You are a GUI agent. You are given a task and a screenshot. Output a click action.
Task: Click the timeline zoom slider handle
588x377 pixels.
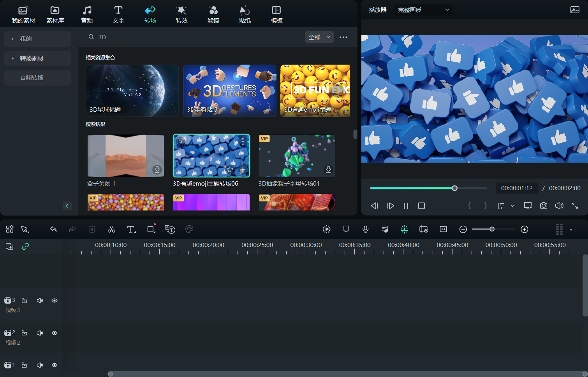click(x=492, y=229)
